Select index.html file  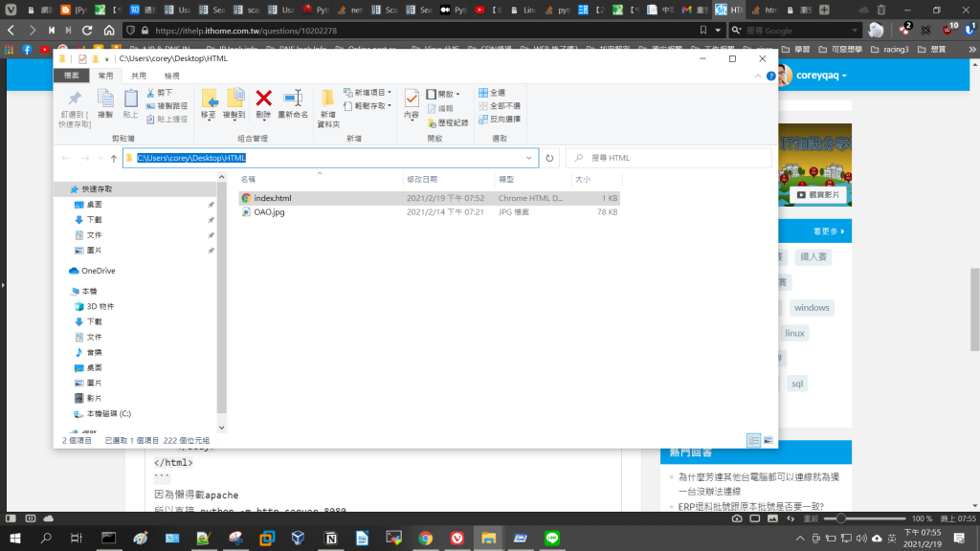[x=429, y=198]
